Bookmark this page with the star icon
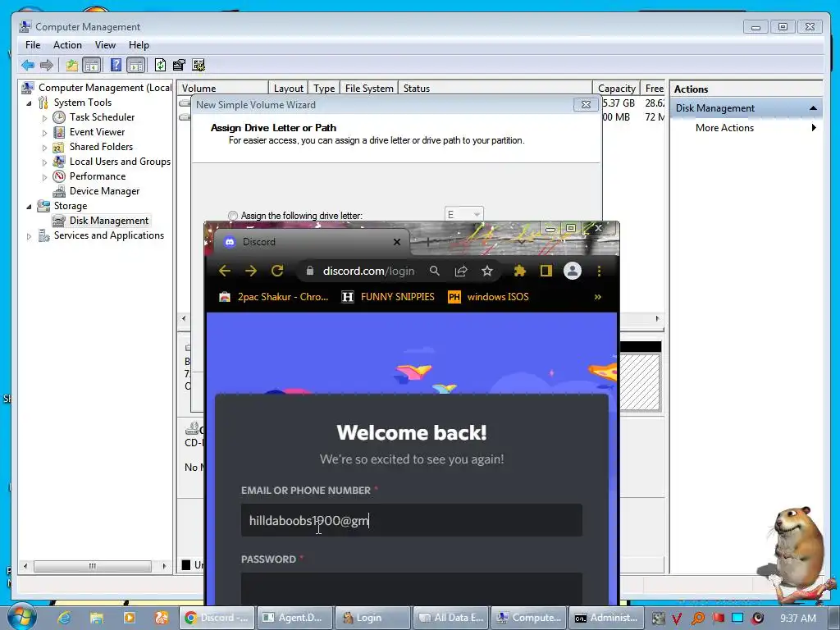Image resolution: width=840 pixels, height=630 pixels. pos(487,271)
